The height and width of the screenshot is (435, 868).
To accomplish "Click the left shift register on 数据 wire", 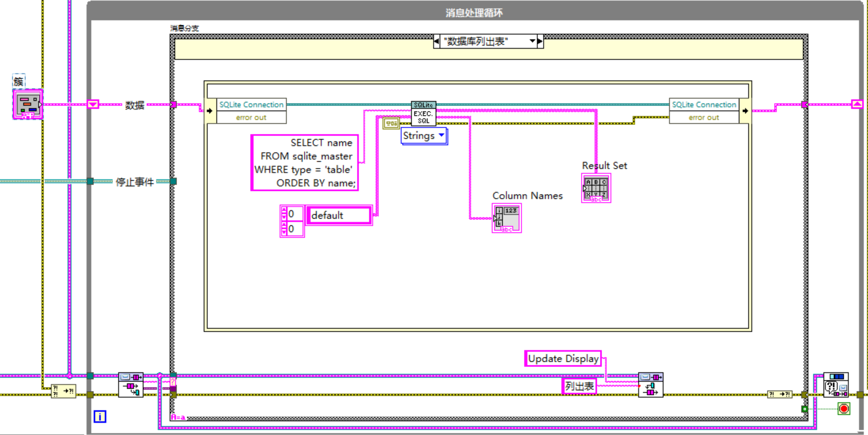I will click(x=93, y=104).
